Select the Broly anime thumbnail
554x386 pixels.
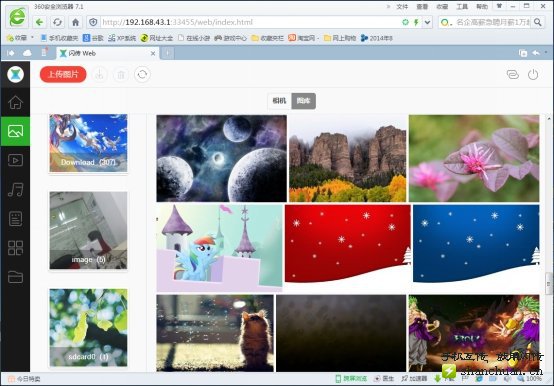474,333
